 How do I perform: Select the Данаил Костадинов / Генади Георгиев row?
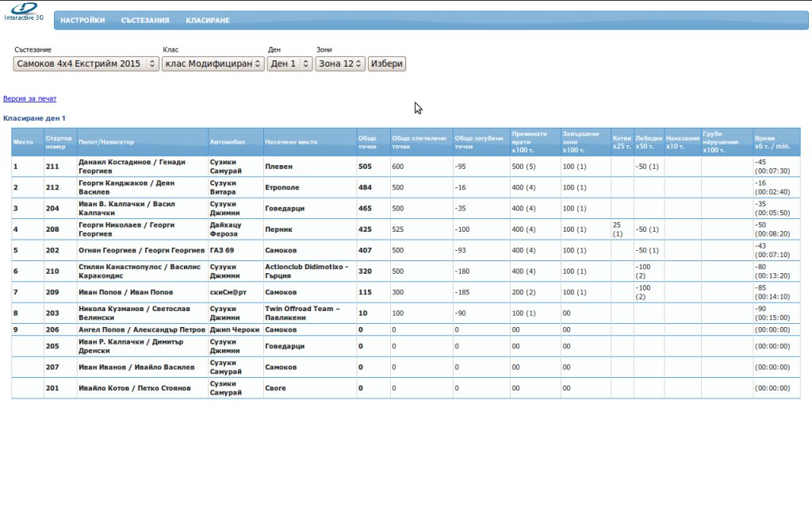(x=132, y=167)
